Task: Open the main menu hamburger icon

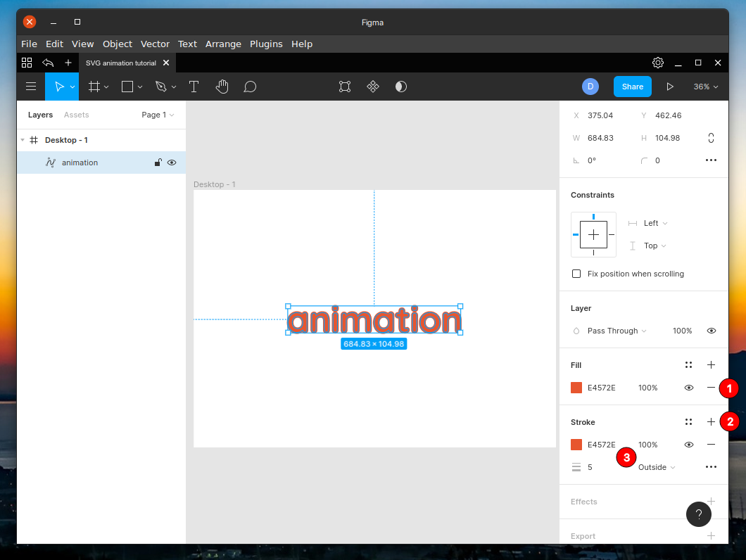Action: pos(30,87)
